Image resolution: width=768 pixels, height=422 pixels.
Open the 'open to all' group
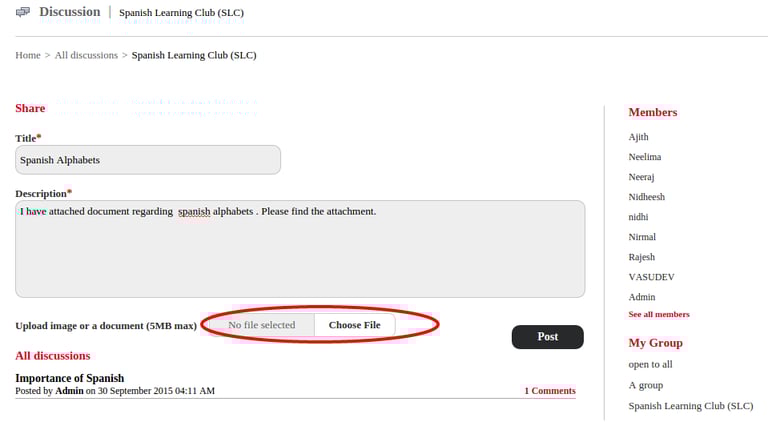tap(650, 364)
